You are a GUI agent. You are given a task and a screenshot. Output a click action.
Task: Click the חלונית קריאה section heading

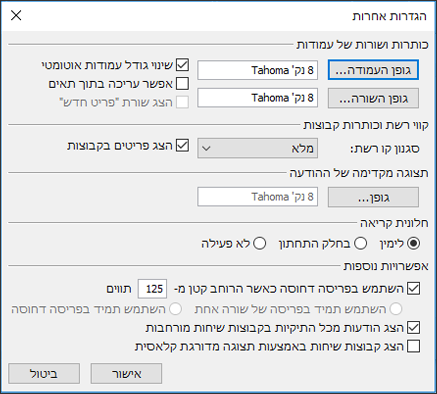(x=394, y=223)
